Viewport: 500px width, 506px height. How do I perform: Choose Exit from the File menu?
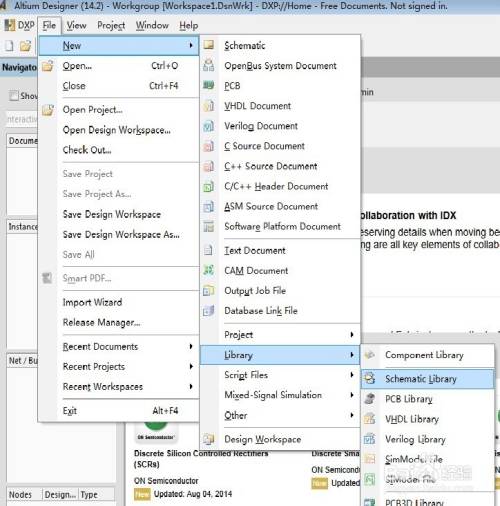point(119,410)
